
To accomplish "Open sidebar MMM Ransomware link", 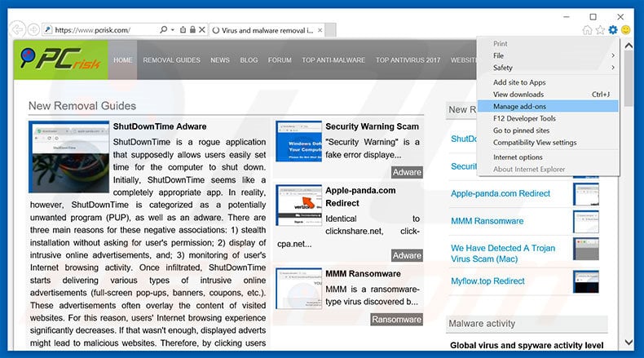I will coord(487,221).
